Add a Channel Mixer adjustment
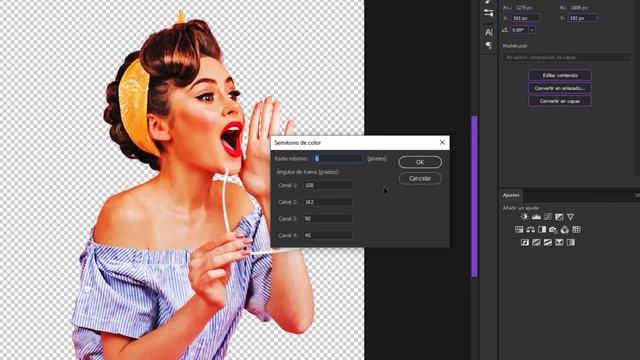640x360 pixels. [x=564, y=230]
